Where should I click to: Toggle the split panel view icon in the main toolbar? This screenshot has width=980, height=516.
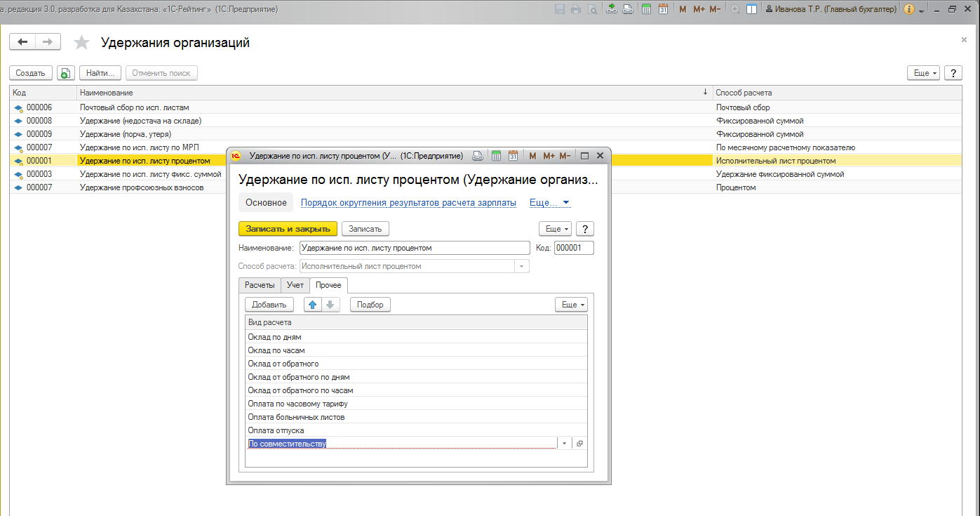(x=751, y=9)
